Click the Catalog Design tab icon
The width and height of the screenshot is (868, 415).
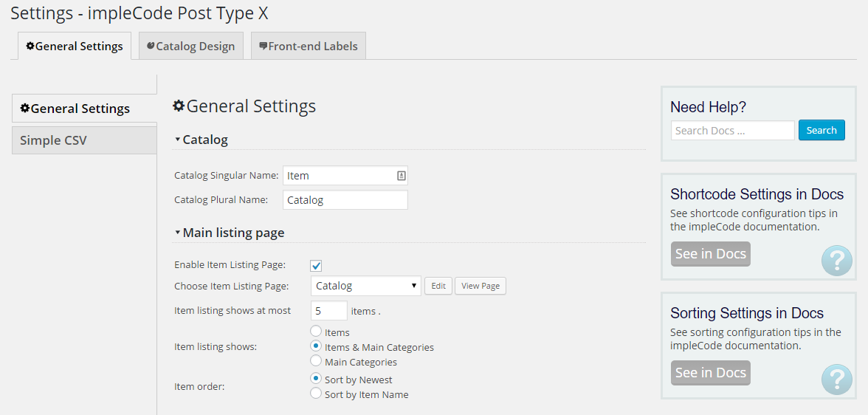pos(151,46)
